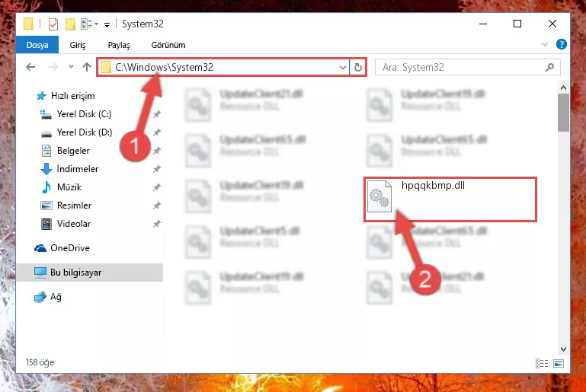Click the New folder quick access icon

[70, 24]
